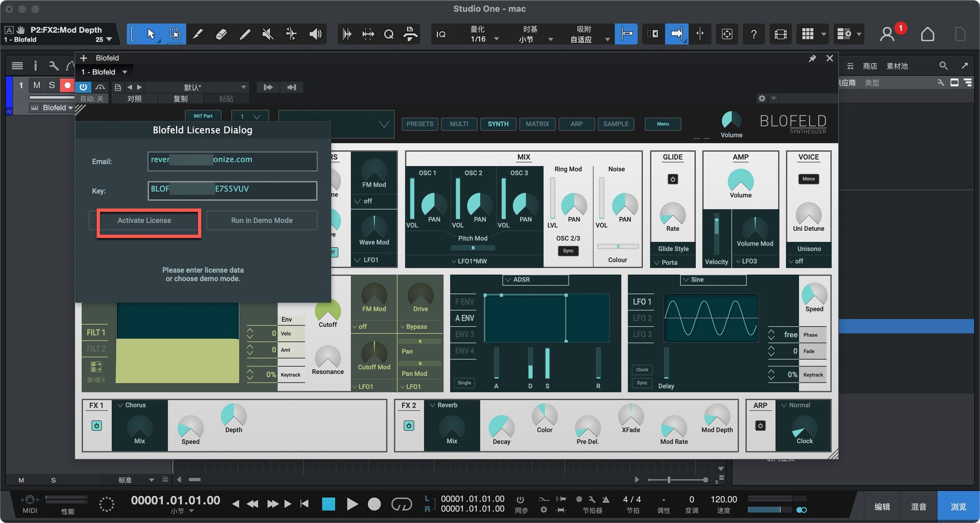Open user account profile icon
Screen dimensions: 980x523
[887, 34]
